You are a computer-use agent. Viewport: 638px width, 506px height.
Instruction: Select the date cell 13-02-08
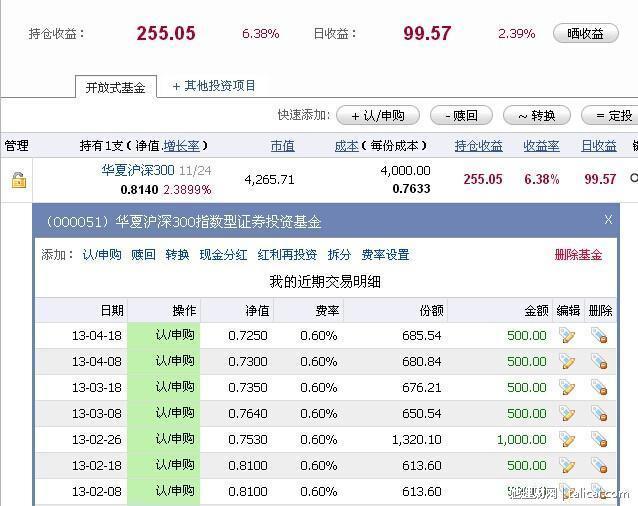pos(97,491)
